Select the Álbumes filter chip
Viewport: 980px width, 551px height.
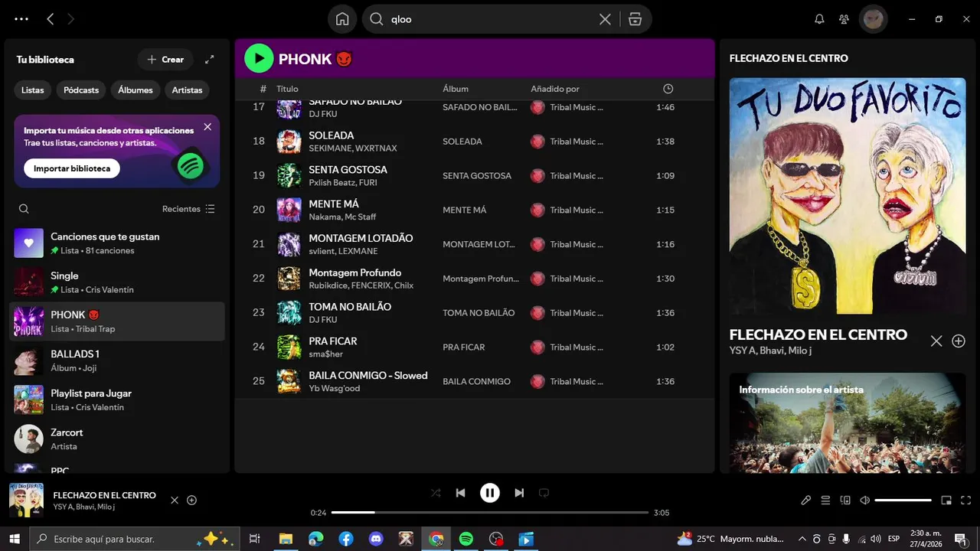point(136,90)
